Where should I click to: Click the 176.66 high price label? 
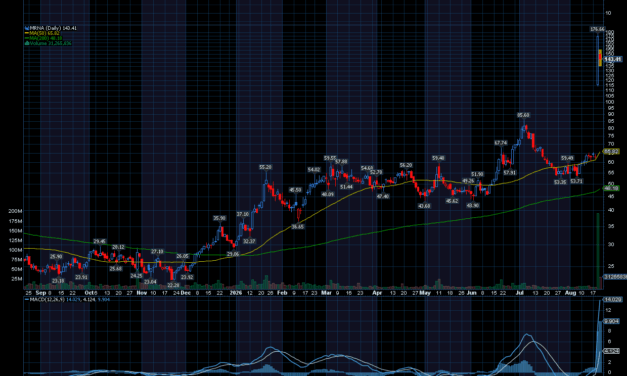click(597, 29)
